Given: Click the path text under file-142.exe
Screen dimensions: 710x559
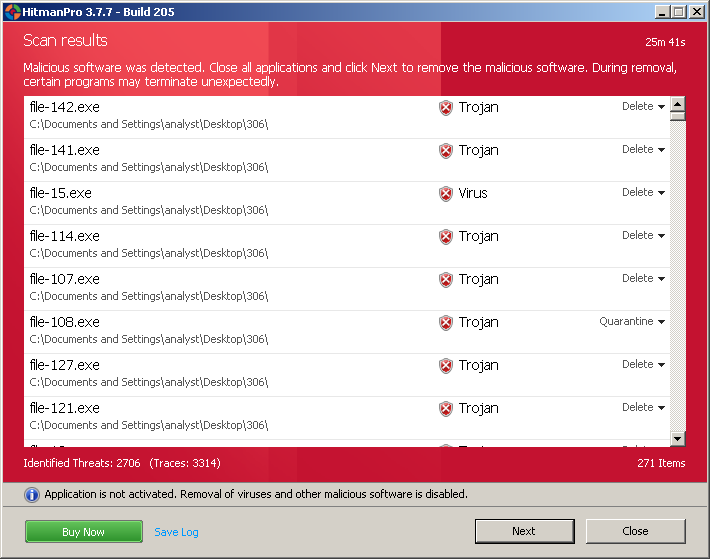Looking at the screenshot, I should 149,124.
